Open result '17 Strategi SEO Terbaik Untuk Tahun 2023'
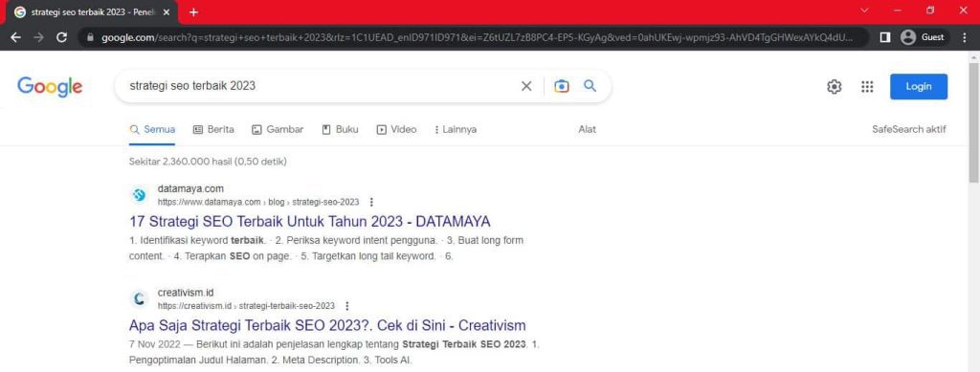The image size is (980, 372). tap(310, 222)
